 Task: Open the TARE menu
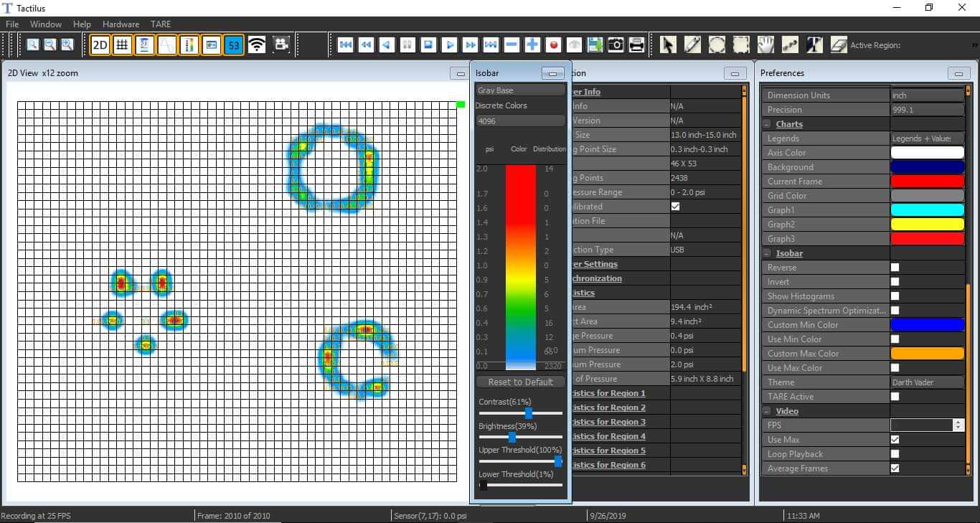[x=161, y=24]
